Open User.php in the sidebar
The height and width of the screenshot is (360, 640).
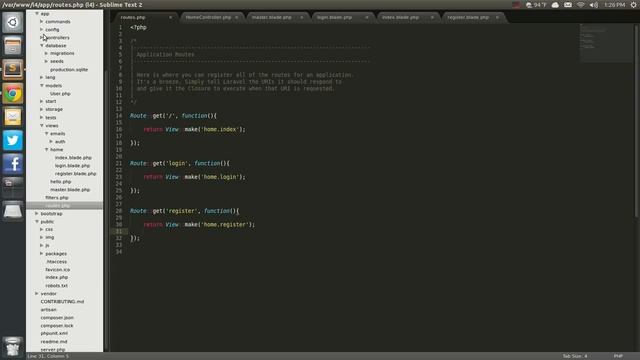click(60, 93)
